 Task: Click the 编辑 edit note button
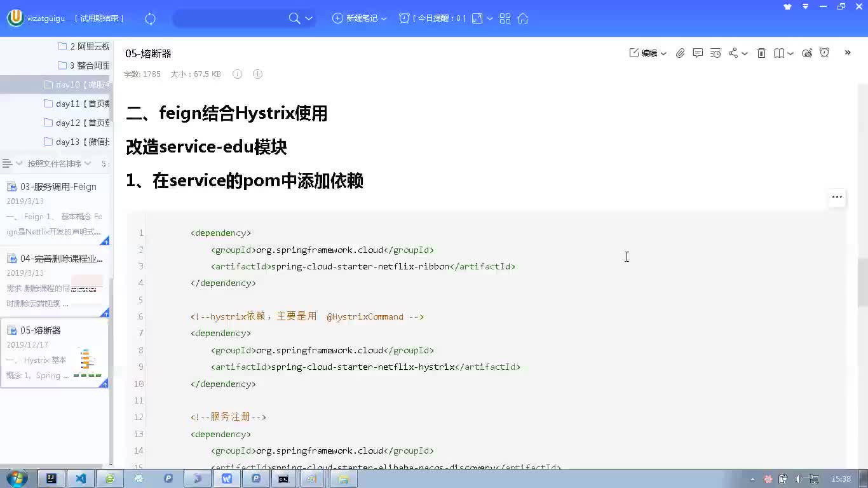(x=643, y=53)
